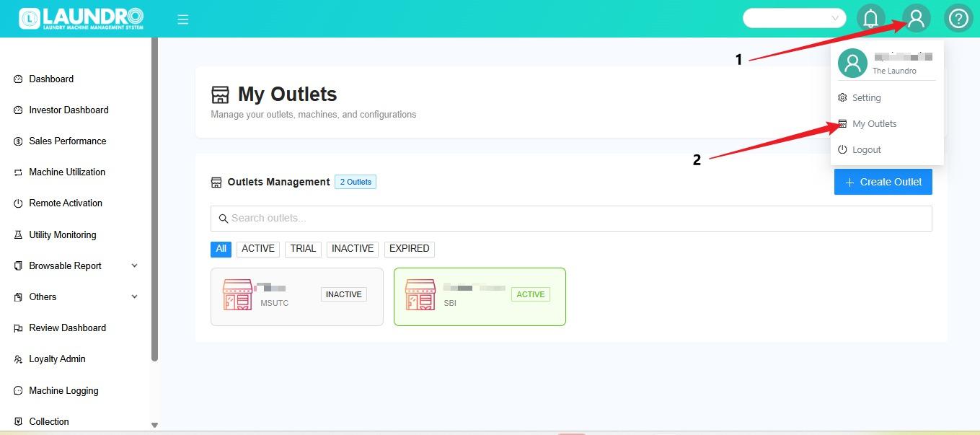Filter outlets by EXPIRED
The height and width of the screenshot is (435, 980).
pyautogui.click(x=410, y=249)
